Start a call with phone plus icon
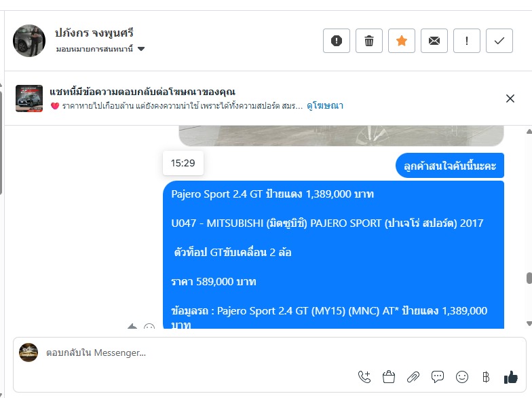This screenshot has height=398, width=532. click(x=364, y=377)
